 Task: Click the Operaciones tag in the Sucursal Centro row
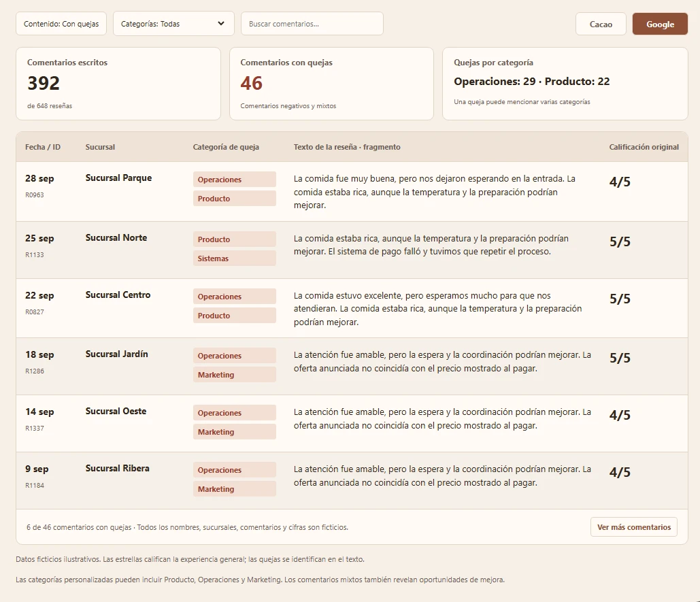pyautogui.click(x=235, y=297)
